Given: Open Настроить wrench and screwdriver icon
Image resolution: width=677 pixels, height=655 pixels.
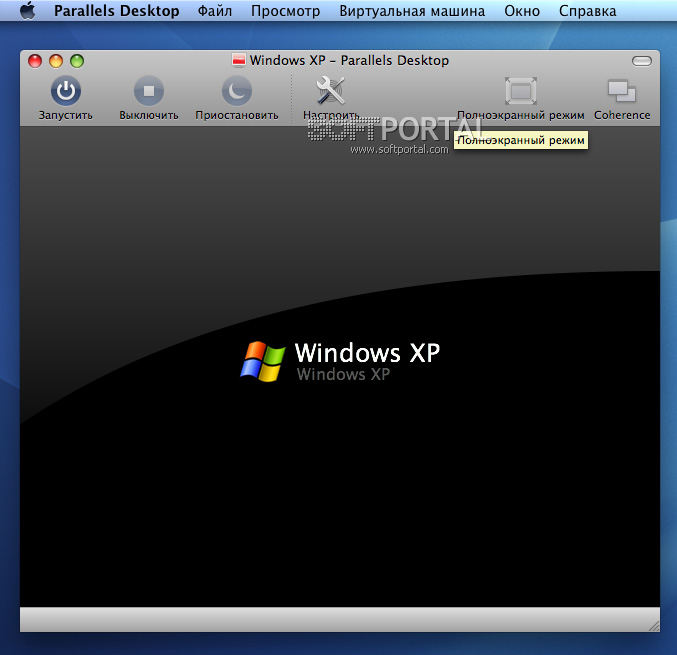Looking at the screenshot, I should coord(331,90).
